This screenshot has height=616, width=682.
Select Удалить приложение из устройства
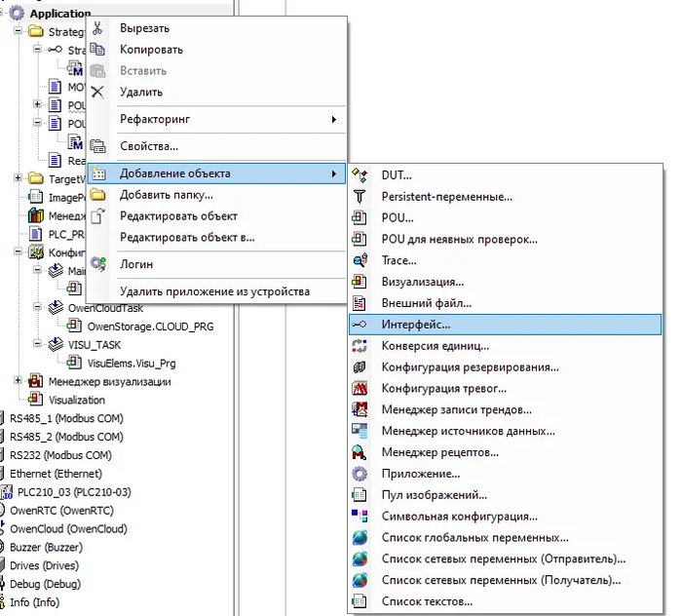[x=215, y=291]
